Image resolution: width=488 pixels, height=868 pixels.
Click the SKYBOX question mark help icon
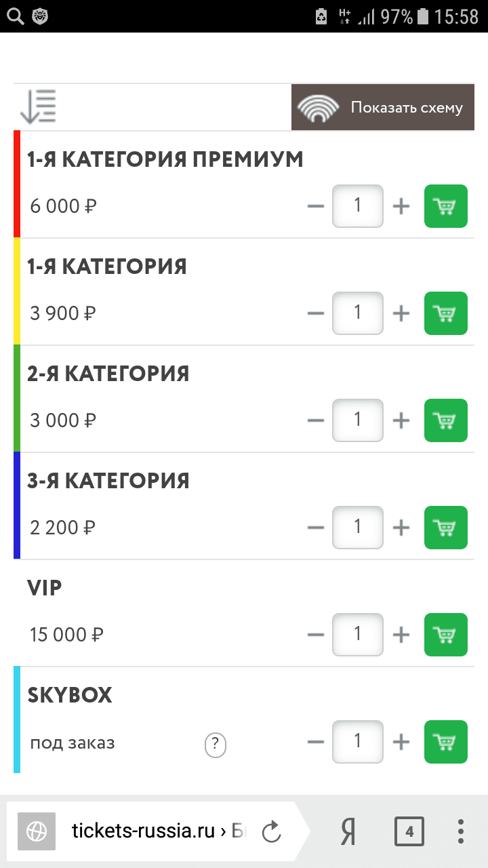[x=215, y=745]
